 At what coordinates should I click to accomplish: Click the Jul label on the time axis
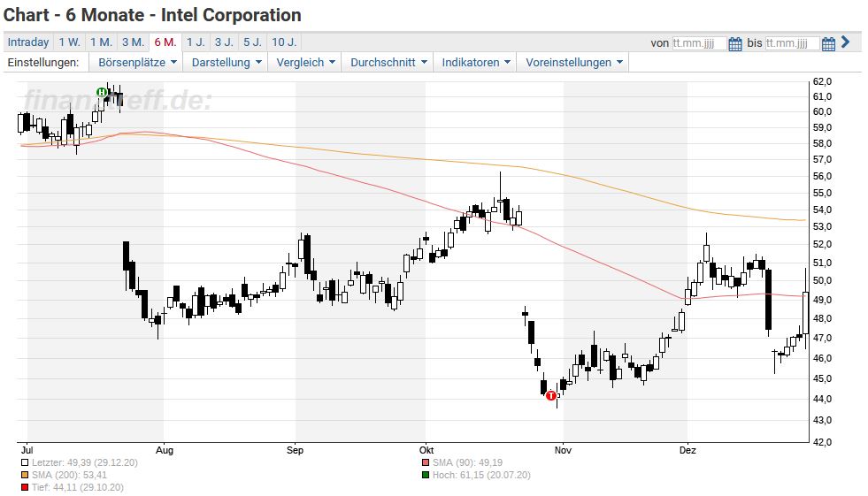[27, 450]
